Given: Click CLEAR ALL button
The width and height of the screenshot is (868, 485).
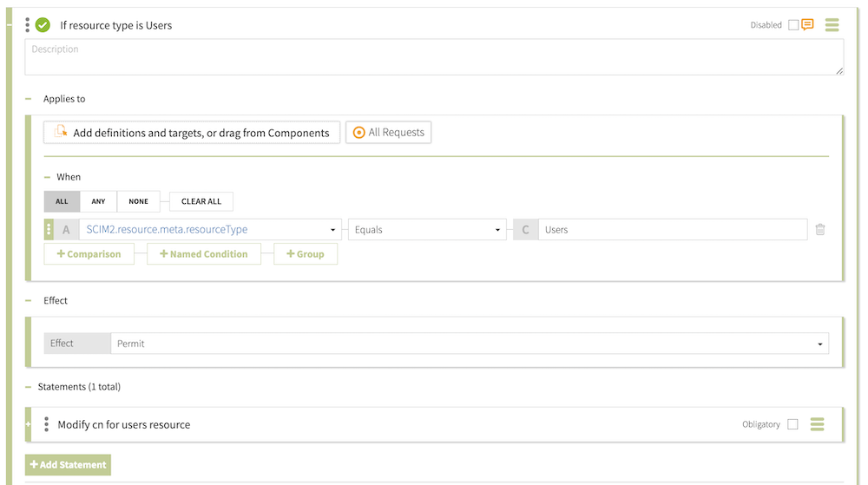Looking at the screenshot, I should click(x=201, y=201).
